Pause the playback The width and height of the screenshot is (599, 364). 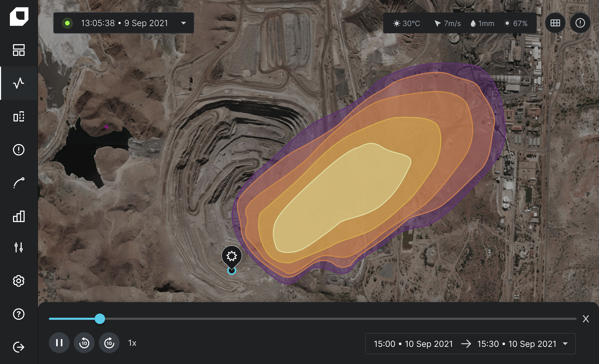[x=59, y=343]
